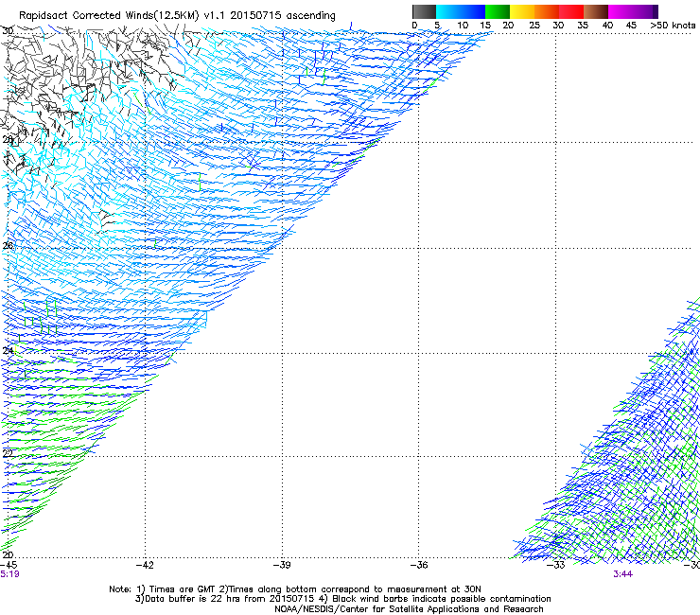Click the 'Times are GMT' note line
700x615 pixels.
tap(295, 589)
